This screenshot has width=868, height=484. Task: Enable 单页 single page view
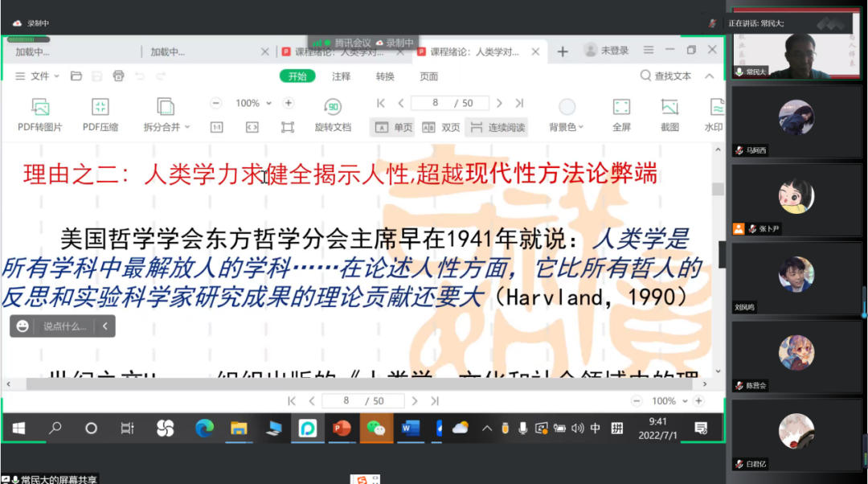394,127
